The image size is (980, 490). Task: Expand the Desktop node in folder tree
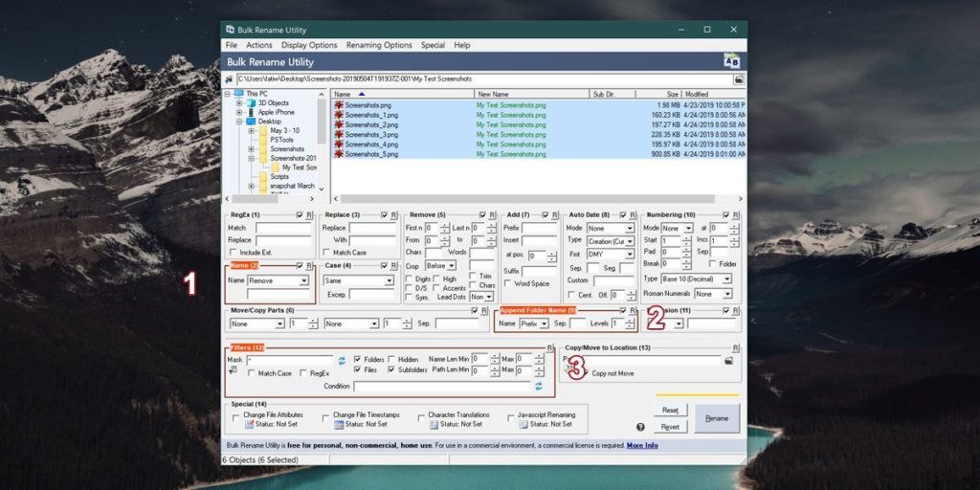[239, 122]
